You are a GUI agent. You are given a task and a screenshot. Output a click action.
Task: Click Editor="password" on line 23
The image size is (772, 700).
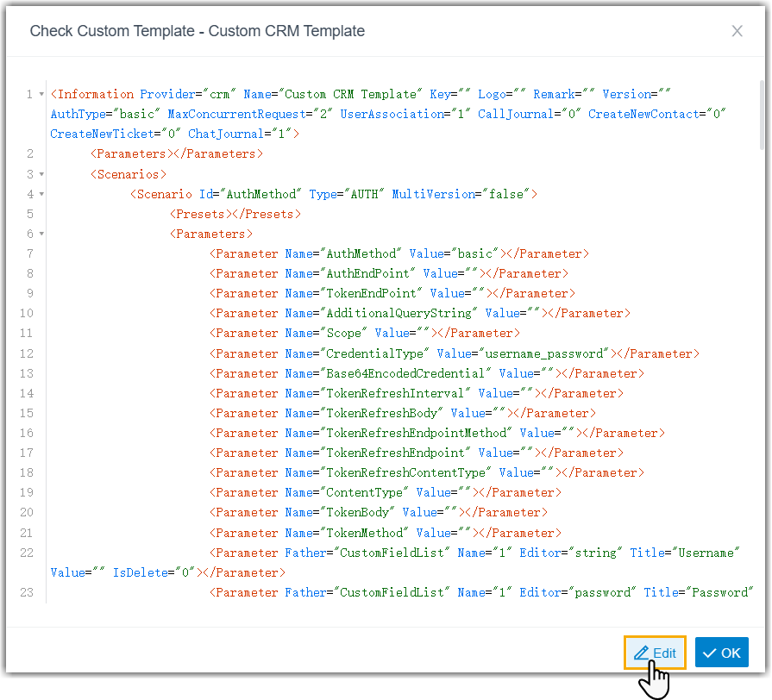point(578,592)
